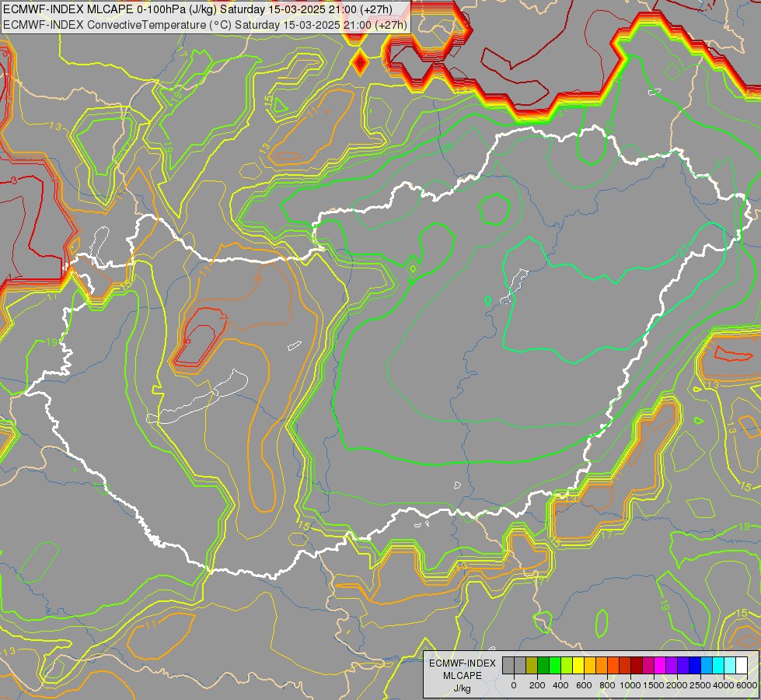Click the legend value 6000
Viewport: 761px width, 700px height.
pyautogui.click(x=746, y=685)
